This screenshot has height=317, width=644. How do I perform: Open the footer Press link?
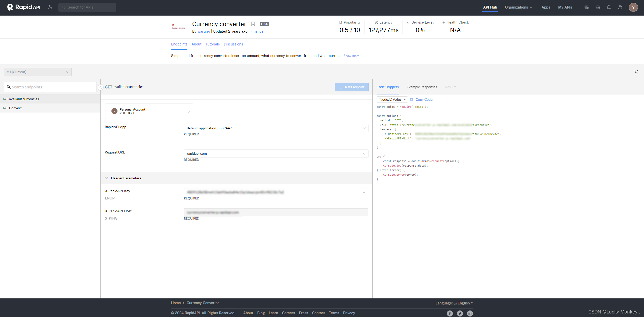pyautogui.click(x=303, y=313)
